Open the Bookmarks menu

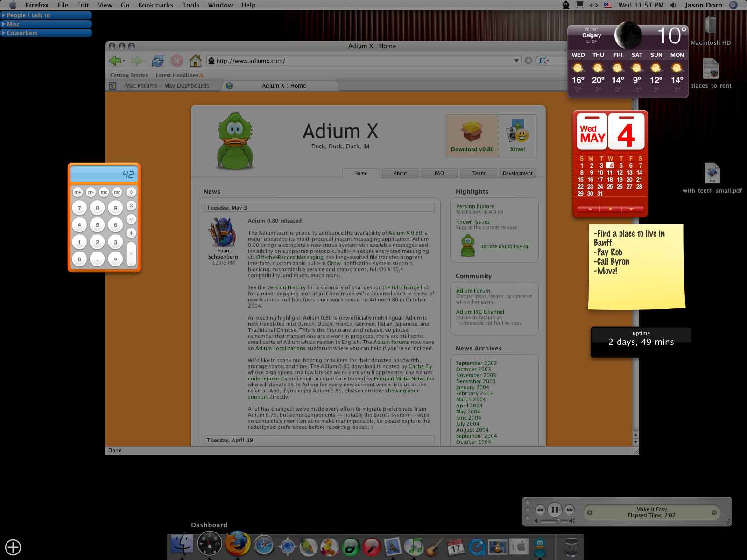point(155,5)
